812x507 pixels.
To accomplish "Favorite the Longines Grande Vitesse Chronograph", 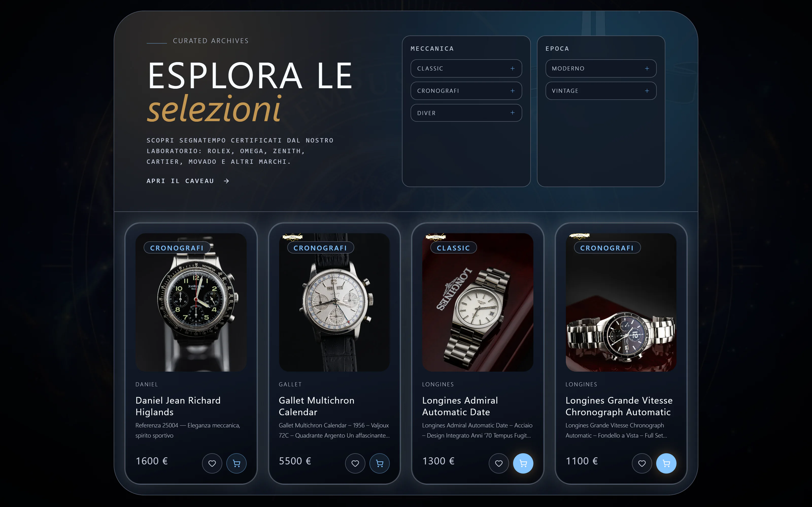I will pyautogui.click(x=642, y=463).
